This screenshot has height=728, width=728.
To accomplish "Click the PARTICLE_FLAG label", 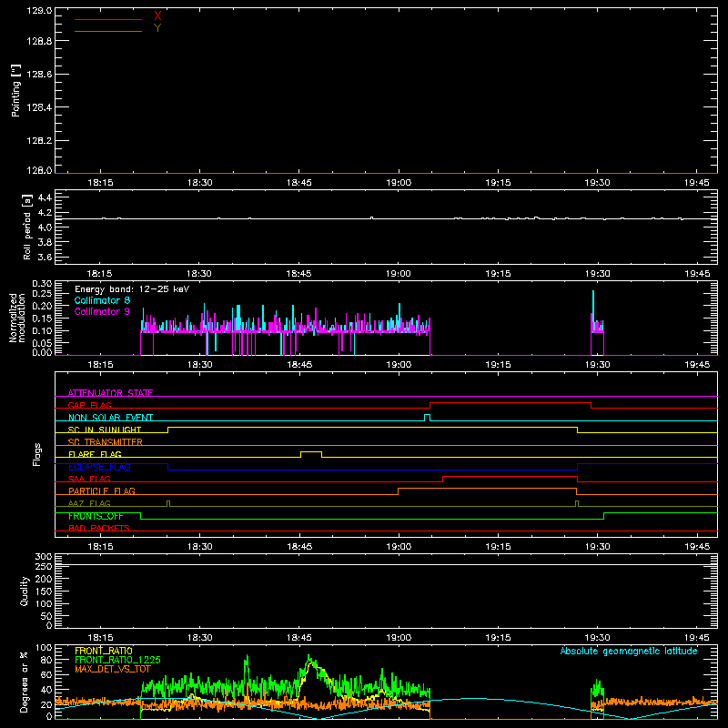I will click(x=102, y=490).
